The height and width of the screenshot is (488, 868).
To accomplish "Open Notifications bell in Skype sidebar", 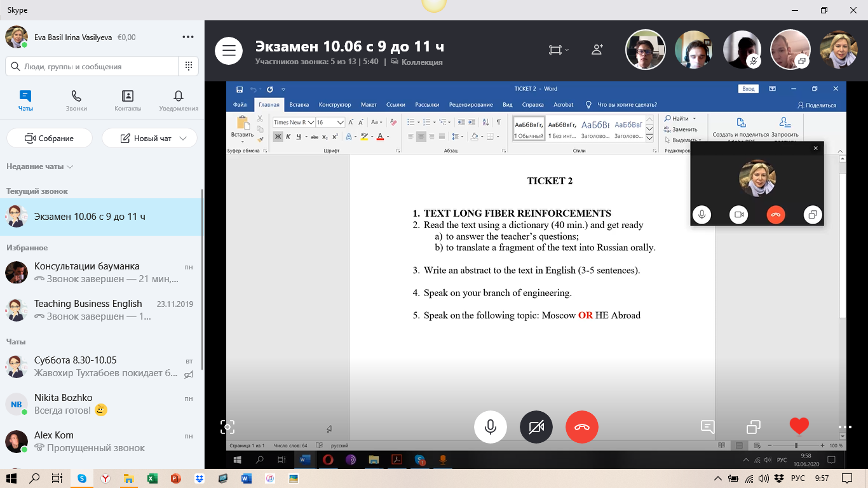I will click(x=179, y=100).
